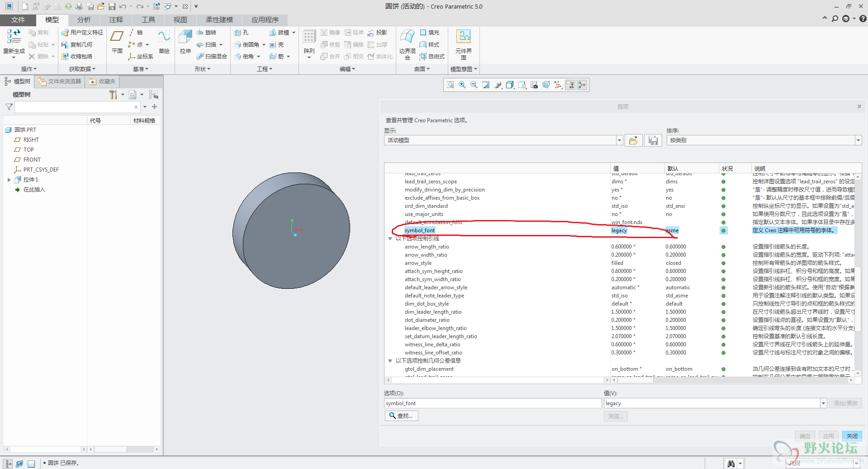Select the Hole (孔) tool
This screenshot has height=469, width=868.
[242, 33]
